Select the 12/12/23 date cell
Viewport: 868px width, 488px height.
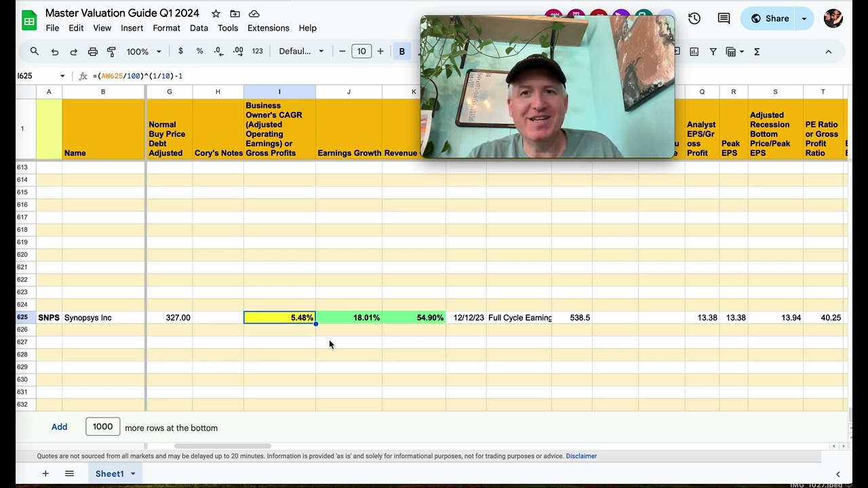[x=466, y=317]
